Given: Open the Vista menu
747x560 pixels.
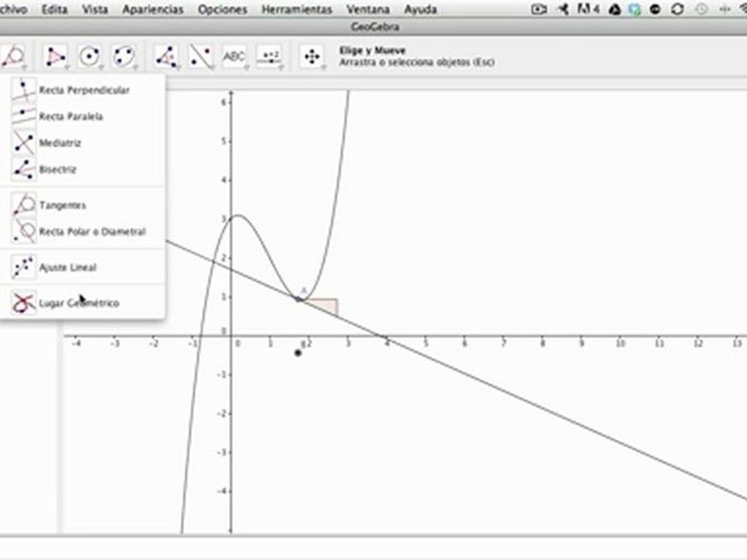Looking at the screenshot, I should (95, 9).
